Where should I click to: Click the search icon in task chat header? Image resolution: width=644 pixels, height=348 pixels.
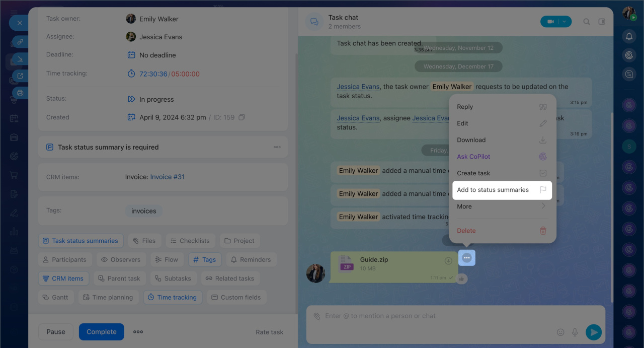587,22
